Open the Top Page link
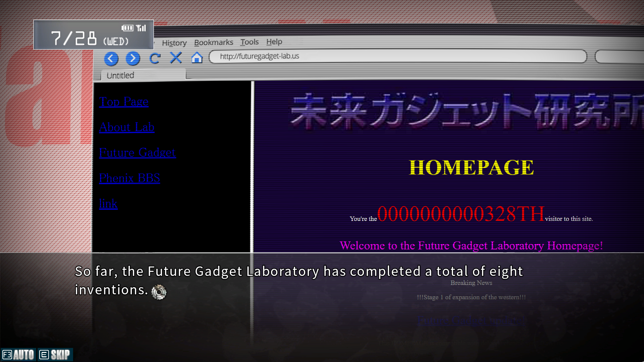Screen dimensions: 644x362 point(124,102)
